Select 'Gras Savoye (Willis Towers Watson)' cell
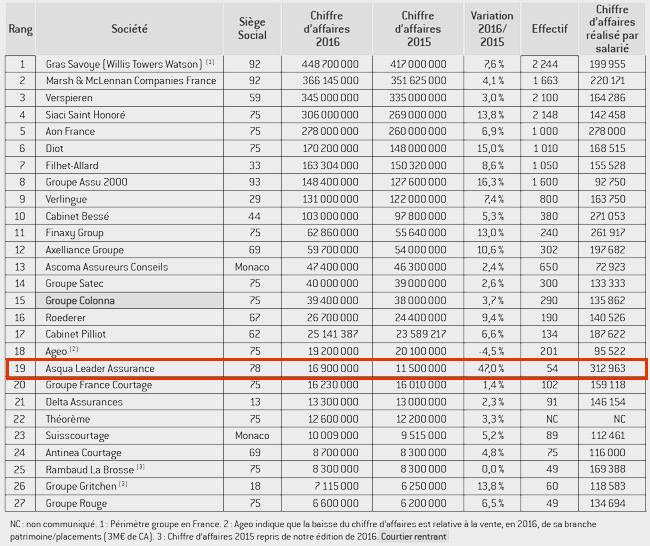The height and width of the screenshot is (546, 650). (129, 64)
